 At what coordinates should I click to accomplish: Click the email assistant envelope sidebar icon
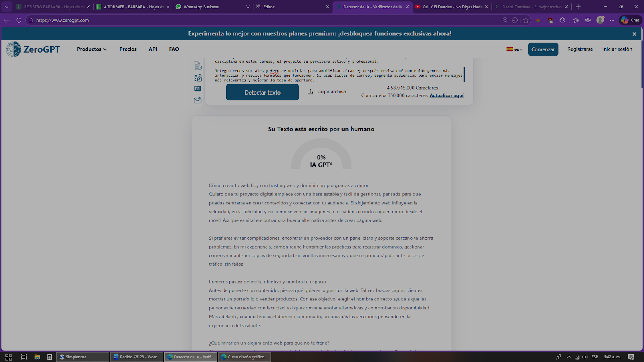198,100
